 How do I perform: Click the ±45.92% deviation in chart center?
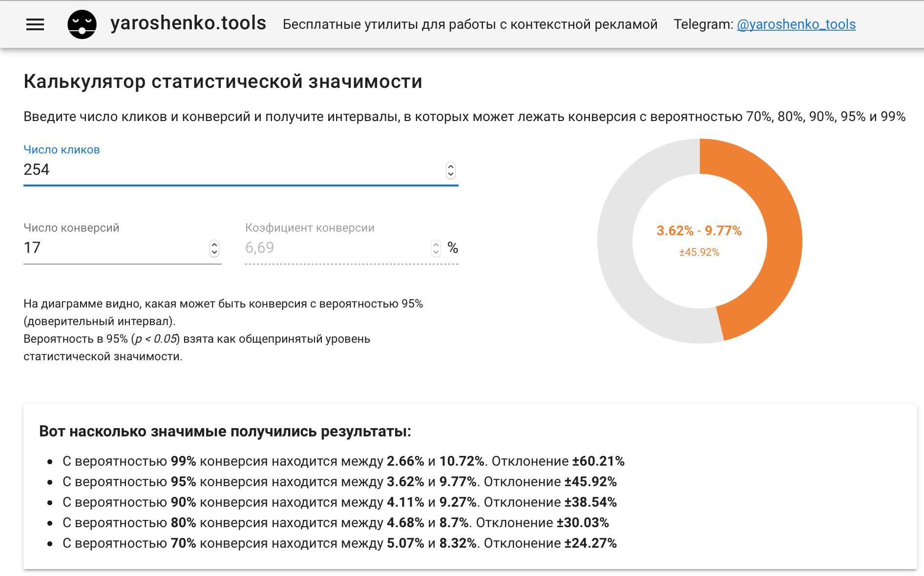(699, 252)
